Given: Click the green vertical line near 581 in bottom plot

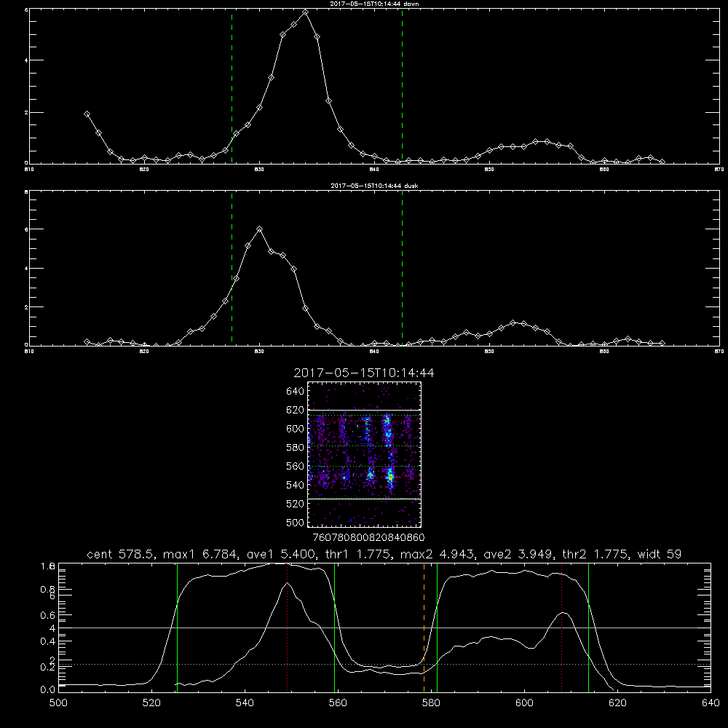Looking at the screenshot, I should [437, 628].
